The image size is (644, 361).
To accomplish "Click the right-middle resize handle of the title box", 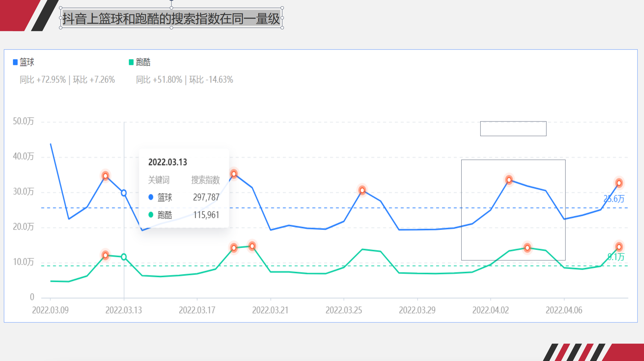I will click(282, 18).
